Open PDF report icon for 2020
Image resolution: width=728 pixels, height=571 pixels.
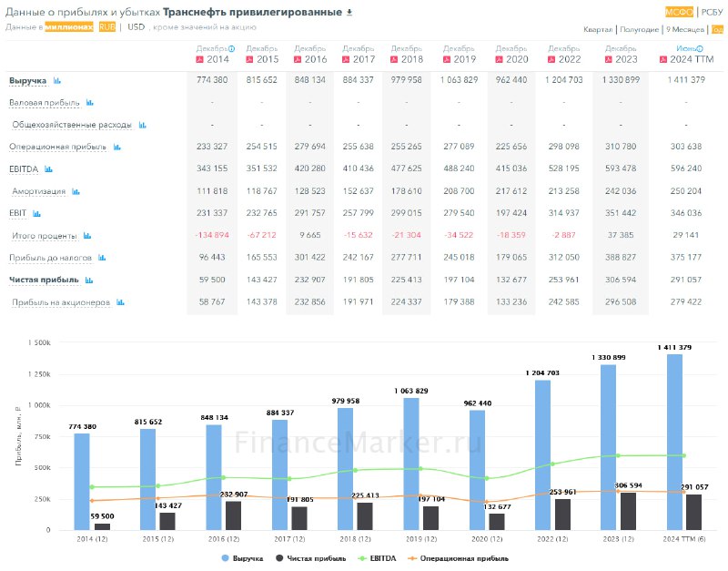click(499, 59)
